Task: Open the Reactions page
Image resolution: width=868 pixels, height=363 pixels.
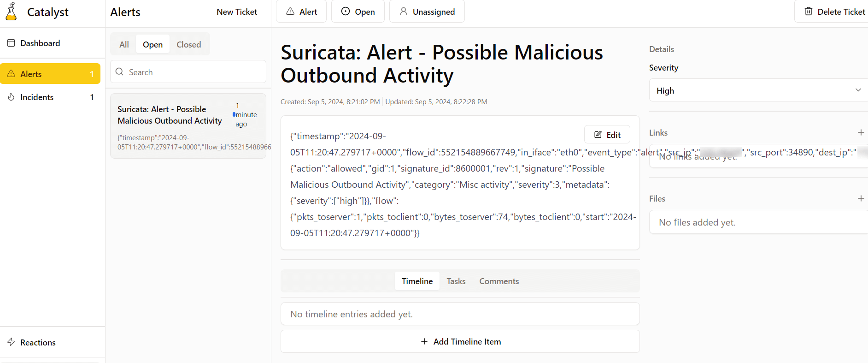Action: (38, 343)
